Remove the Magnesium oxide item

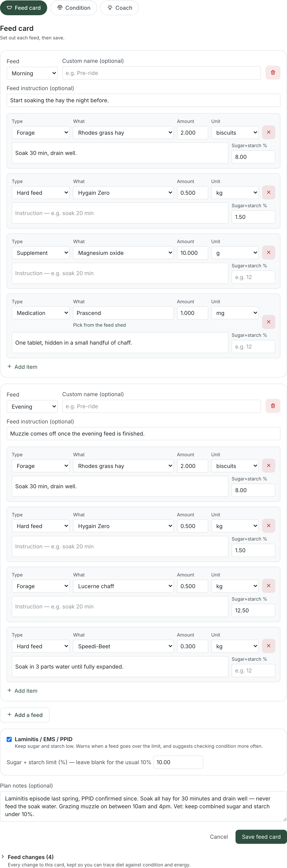(x=268, y=253)
